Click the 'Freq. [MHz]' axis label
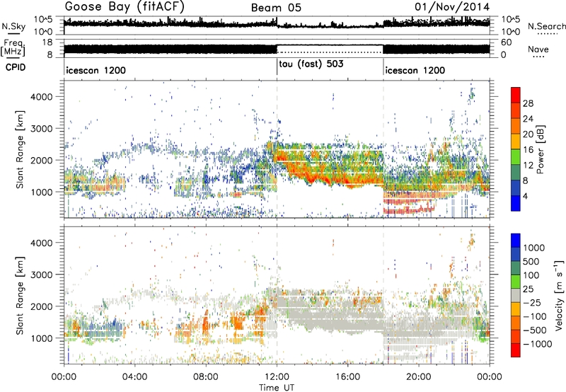This screenshot has width=566, height=392. [14, 48]
